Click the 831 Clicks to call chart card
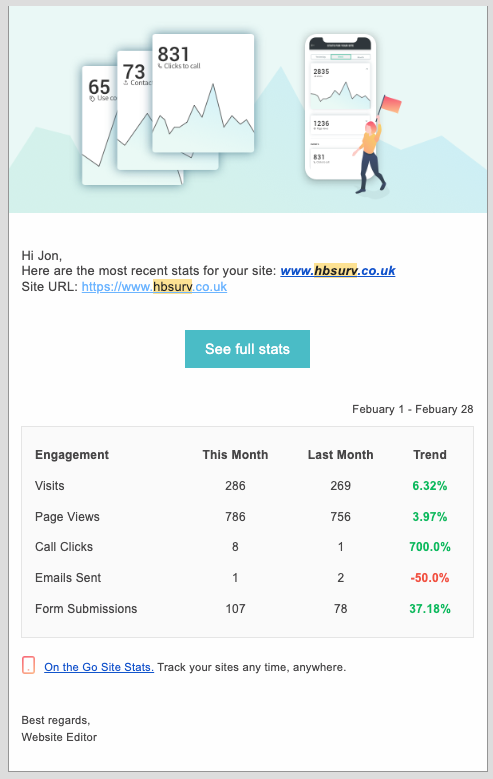The width and height of the screenshot is (493, 779). tap(203, 93)
